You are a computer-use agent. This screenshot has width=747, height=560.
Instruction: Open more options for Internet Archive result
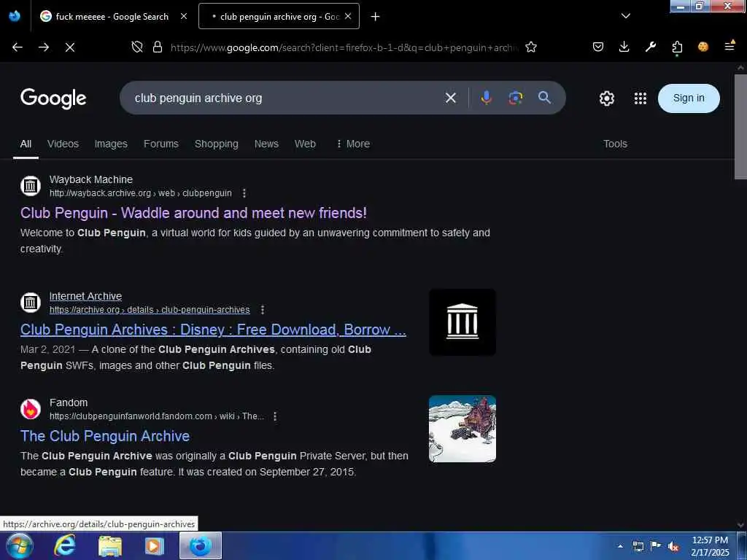(x=263, y=310)
